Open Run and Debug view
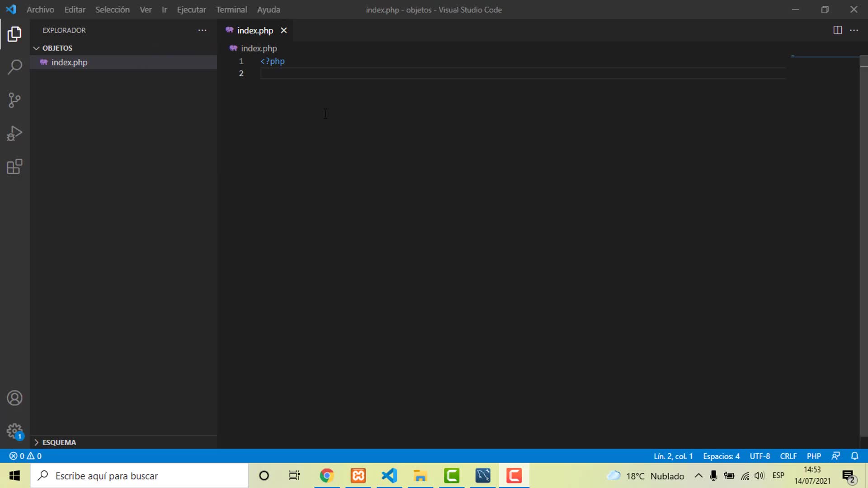Image resolution: width=868 pixels, height=488 pixels. click(14, 134)
